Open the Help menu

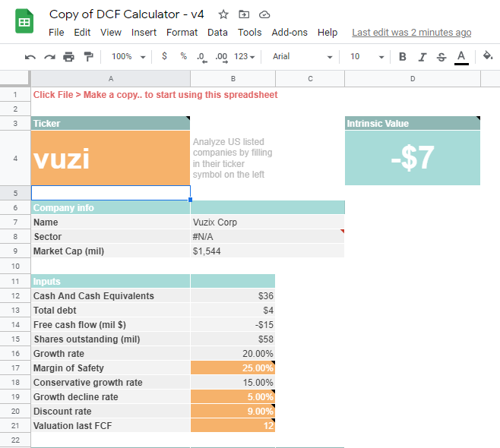328,32
